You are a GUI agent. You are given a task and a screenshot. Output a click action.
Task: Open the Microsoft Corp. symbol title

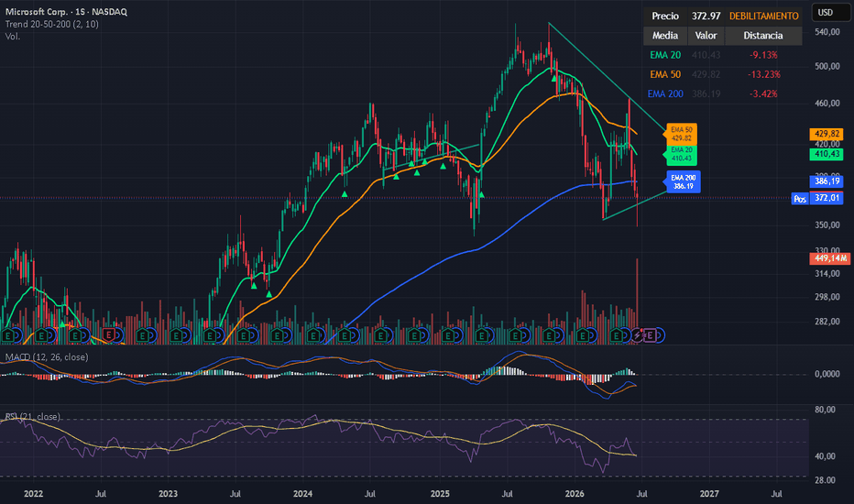66,11
